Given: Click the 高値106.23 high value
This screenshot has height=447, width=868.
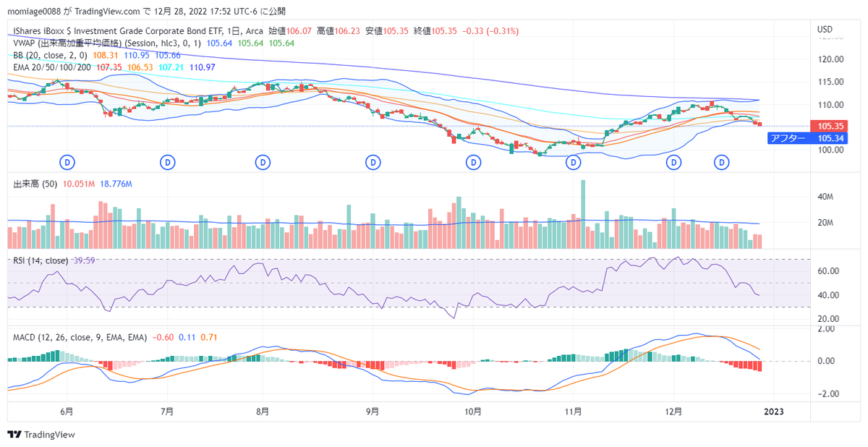Looking at the screenshot, I should [338, 31].
